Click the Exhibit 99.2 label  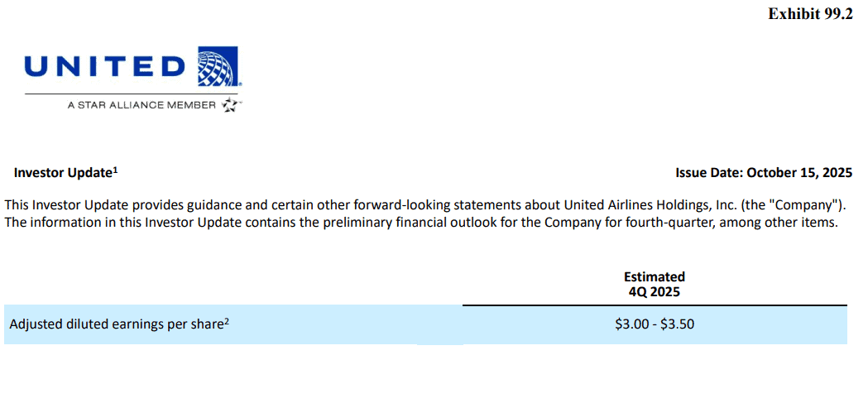tap(810, 14)
